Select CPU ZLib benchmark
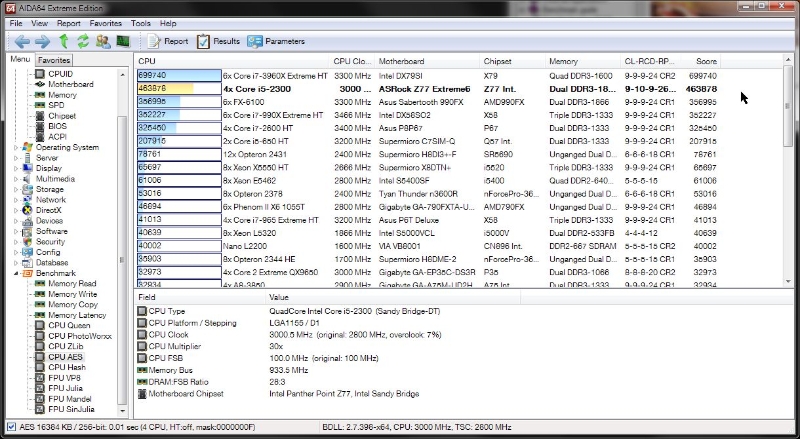The image size is (800, 439). click(x=65, y=347)
